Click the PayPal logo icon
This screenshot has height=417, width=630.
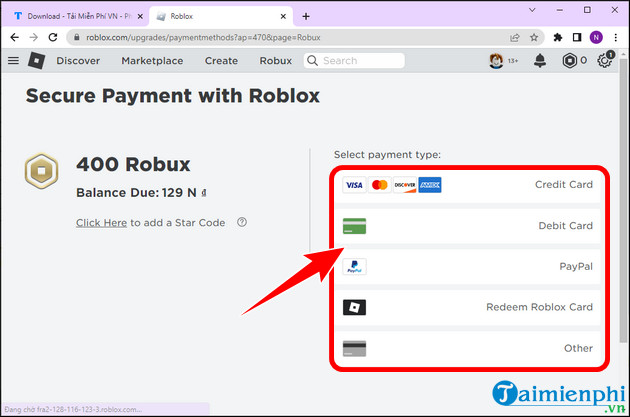pyautogui.click(x=354, y=266)
